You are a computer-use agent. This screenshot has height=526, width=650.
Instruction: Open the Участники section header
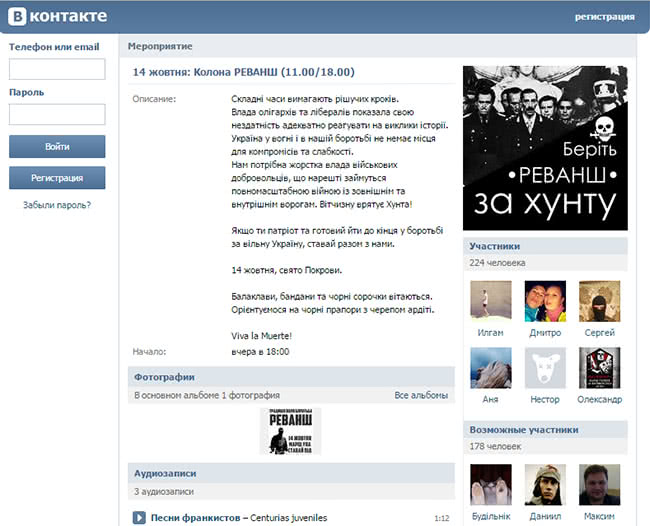tap(495, 246)
